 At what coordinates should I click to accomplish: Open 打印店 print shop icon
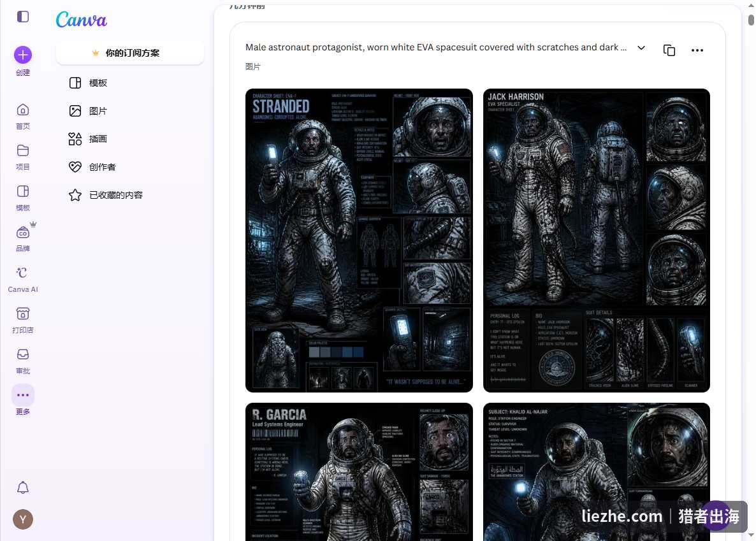coord(23,320)
